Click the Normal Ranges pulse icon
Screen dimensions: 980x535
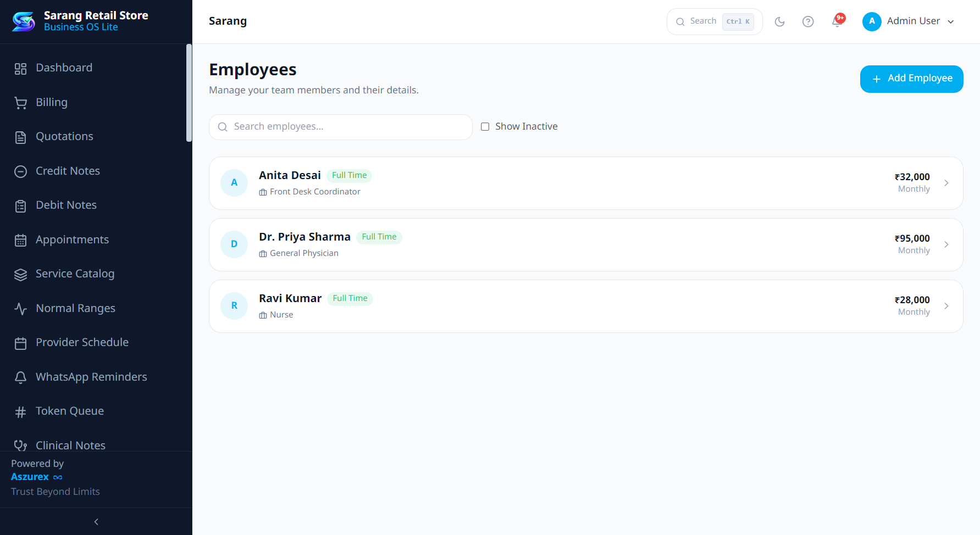[20, 309]
